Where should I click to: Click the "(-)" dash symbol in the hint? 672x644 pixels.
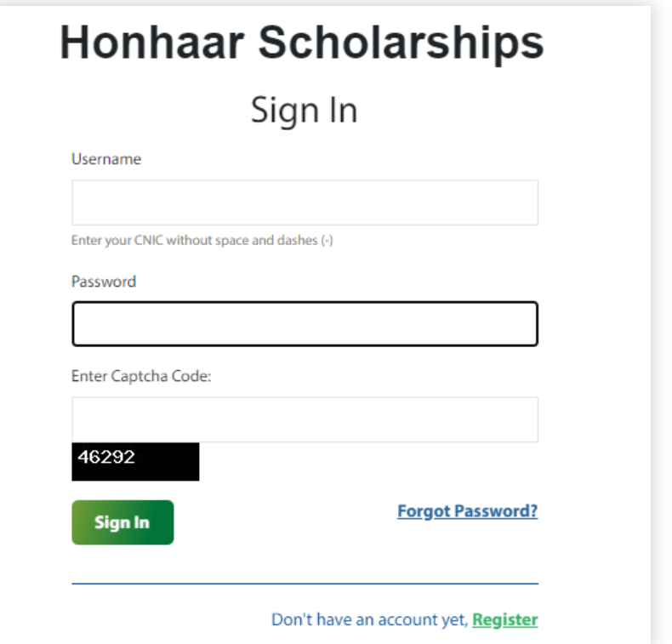coord(327,241)
